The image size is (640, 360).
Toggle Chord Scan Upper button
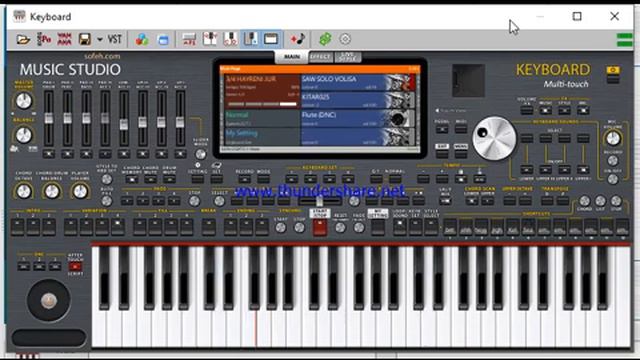487,201
